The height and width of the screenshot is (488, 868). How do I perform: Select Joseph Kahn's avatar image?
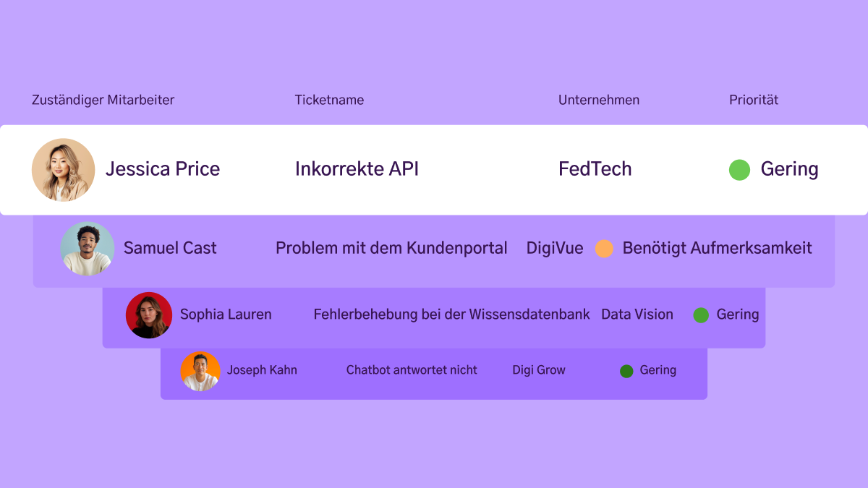pyautogui.click(x=200, y=371)
